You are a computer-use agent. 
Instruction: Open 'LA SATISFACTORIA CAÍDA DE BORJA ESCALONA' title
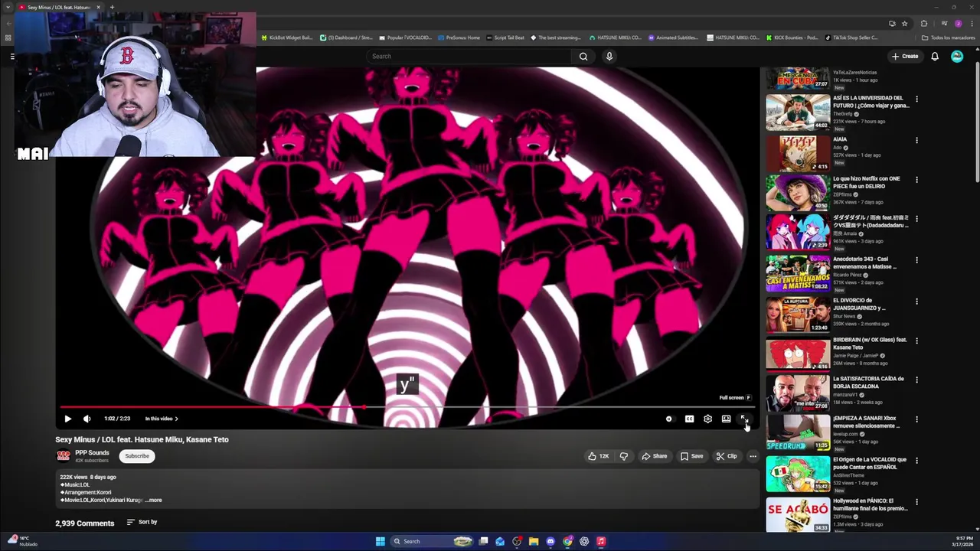[x=868, y=383]
